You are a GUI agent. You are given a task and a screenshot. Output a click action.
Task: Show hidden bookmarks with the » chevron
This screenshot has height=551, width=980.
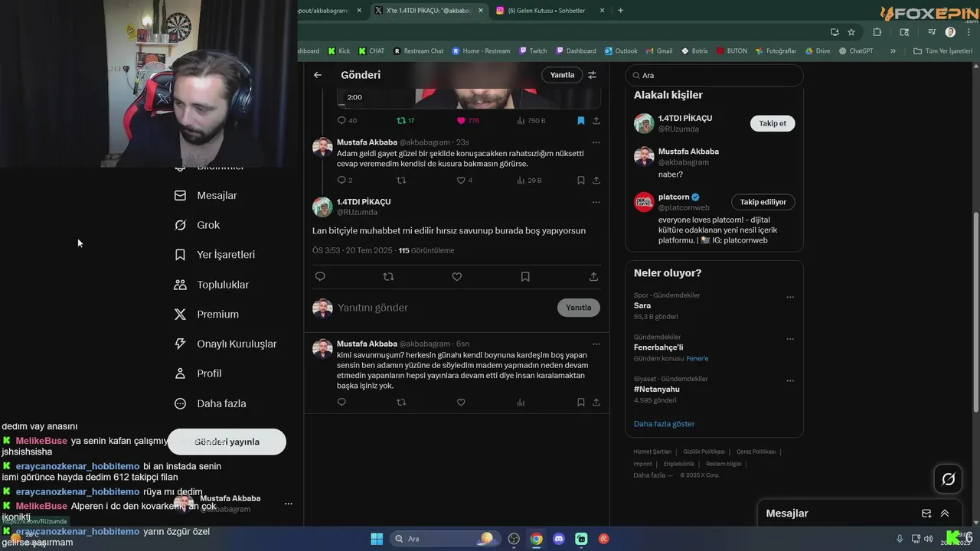(893, 51)
